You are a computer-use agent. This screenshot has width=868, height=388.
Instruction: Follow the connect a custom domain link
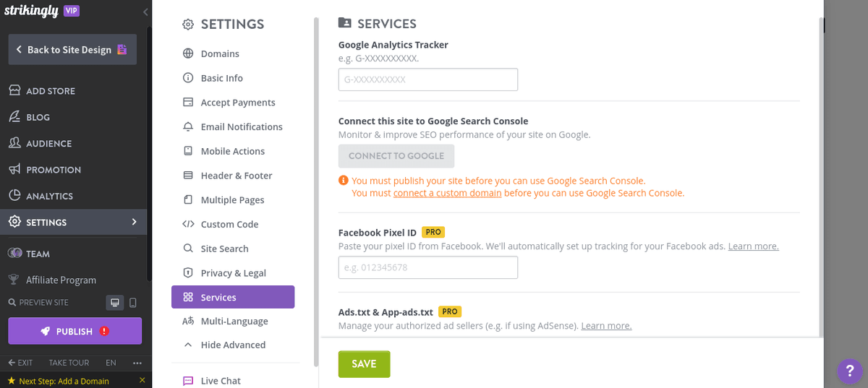[x=447, y=193]
